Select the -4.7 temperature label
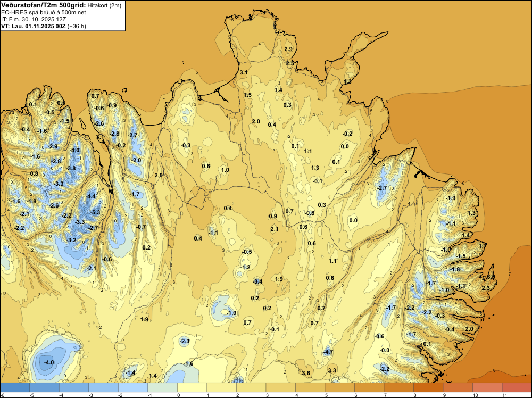This screenshot has height=398, width=532. (x=328, y=352)
